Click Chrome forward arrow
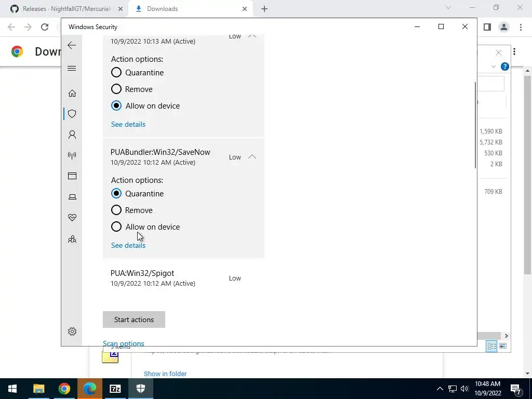Viewport: 532px width, 399px height. (x=28, y=27)
